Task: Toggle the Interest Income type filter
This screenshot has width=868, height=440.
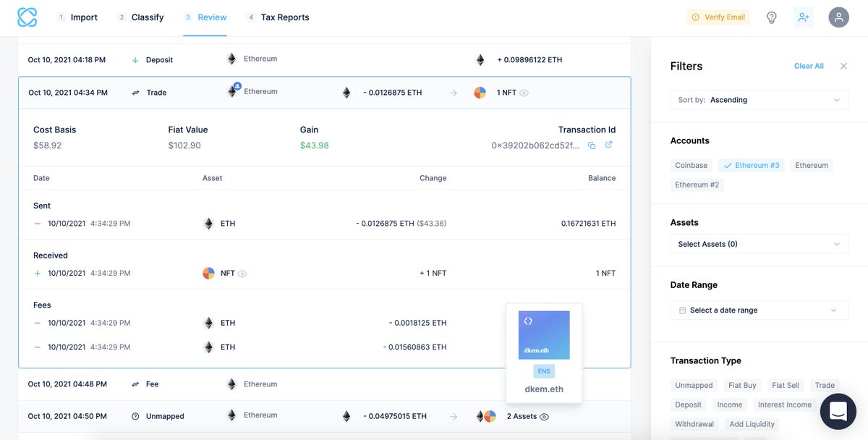Action: click(x=785, y=405)
